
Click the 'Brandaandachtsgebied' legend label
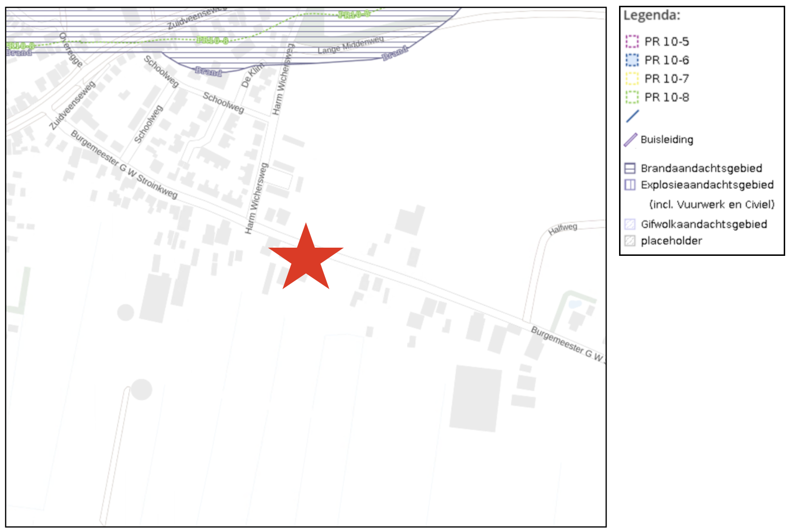point(702,168)
